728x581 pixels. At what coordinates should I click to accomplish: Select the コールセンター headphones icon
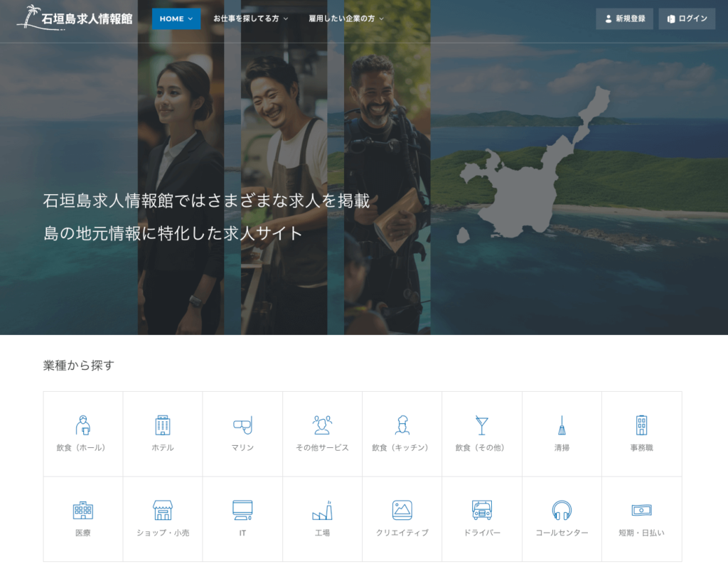562,510
